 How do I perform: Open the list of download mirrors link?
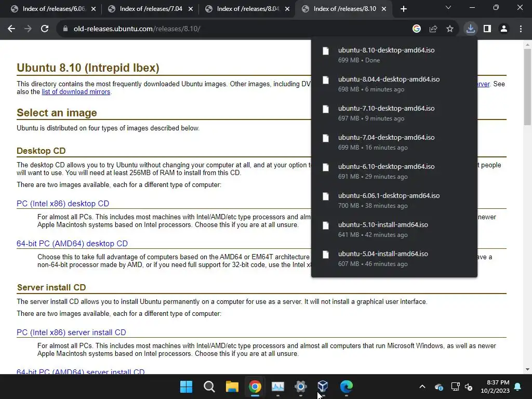(76, 92)
